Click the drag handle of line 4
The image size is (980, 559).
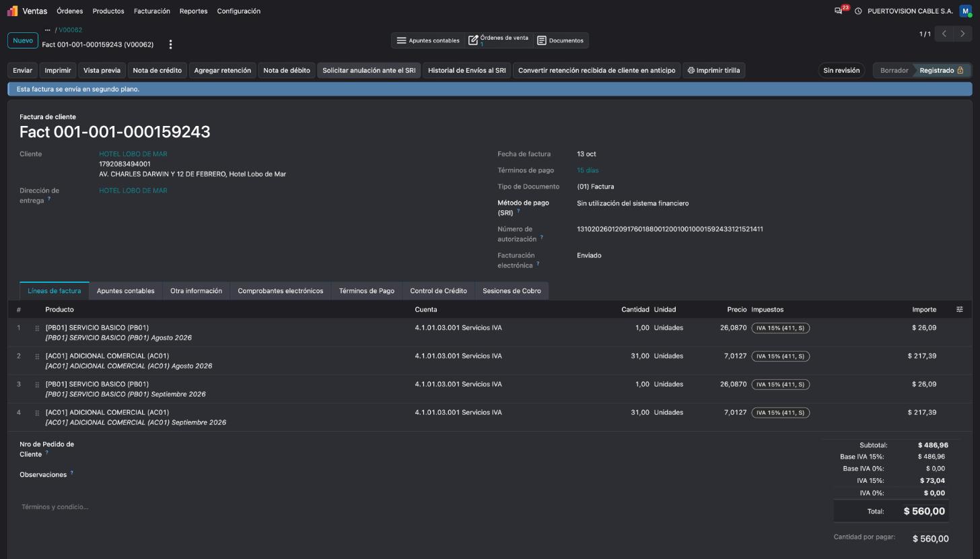[37, 413]
